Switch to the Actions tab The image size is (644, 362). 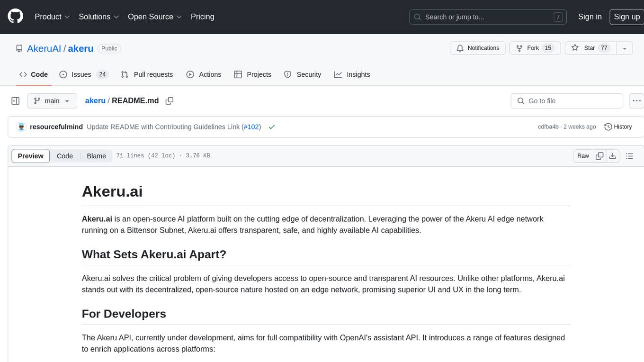204,74
